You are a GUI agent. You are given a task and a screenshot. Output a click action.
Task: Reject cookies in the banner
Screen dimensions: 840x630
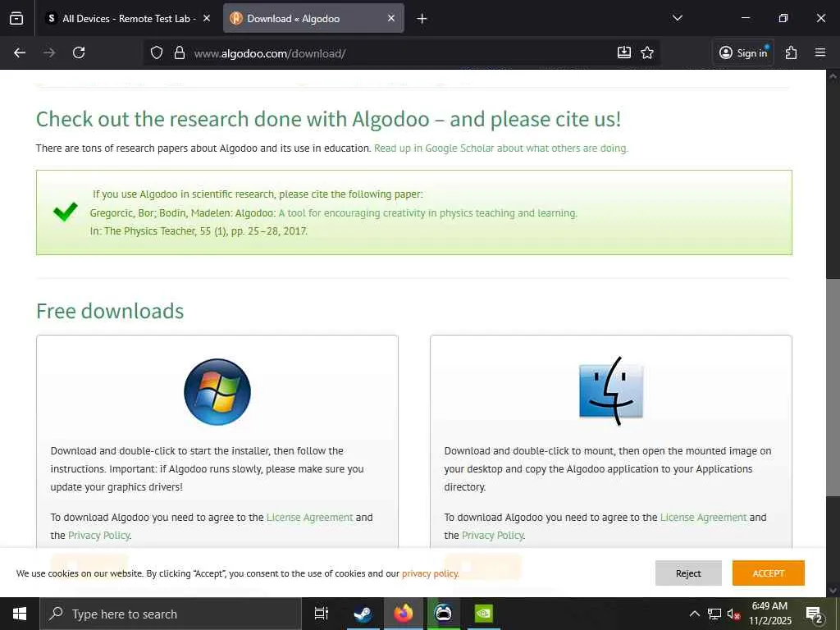click(688, 573)
